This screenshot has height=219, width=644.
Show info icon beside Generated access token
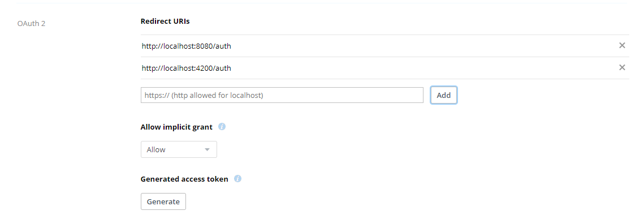(237, 179)
